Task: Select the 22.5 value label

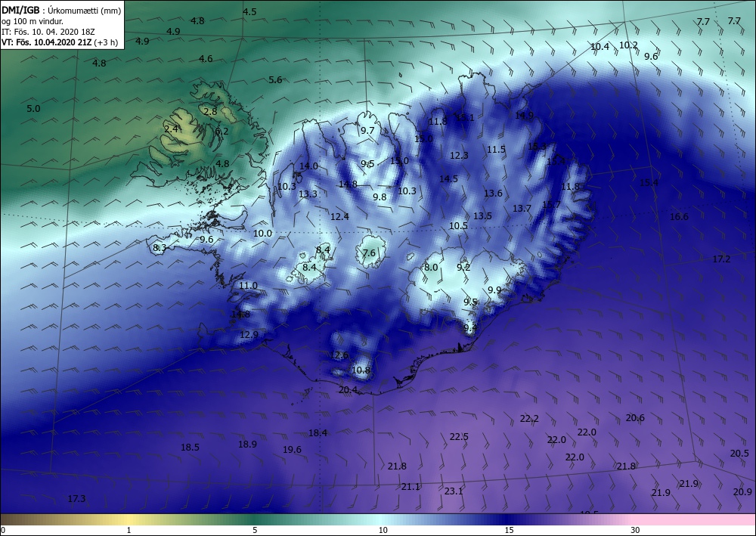Action: click(x=459, y=437)
